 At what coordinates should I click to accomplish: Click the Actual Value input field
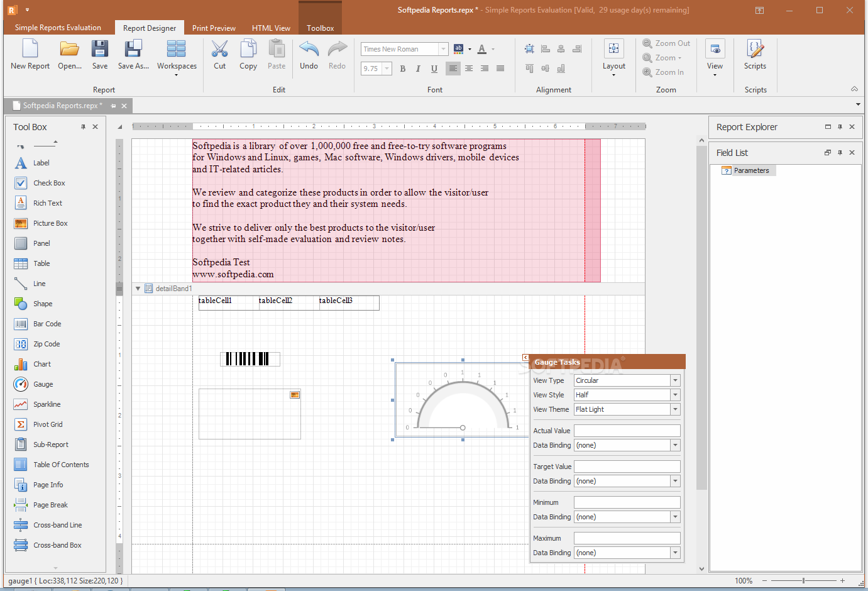point(627,431)
